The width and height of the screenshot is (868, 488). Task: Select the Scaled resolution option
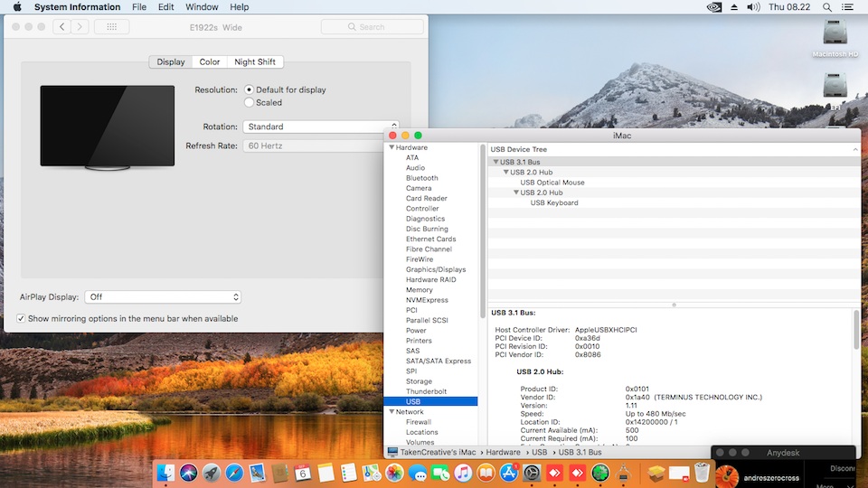point(249,103)
